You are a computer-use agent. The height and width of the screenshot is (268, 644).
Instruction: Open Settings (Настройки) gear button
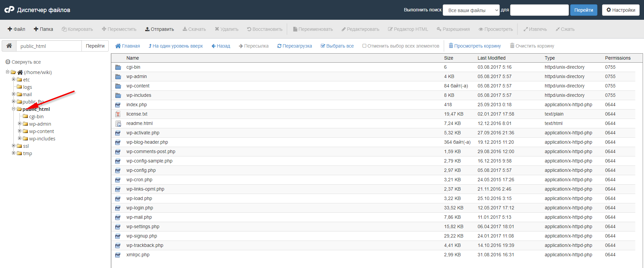click(x=621, y=10)
